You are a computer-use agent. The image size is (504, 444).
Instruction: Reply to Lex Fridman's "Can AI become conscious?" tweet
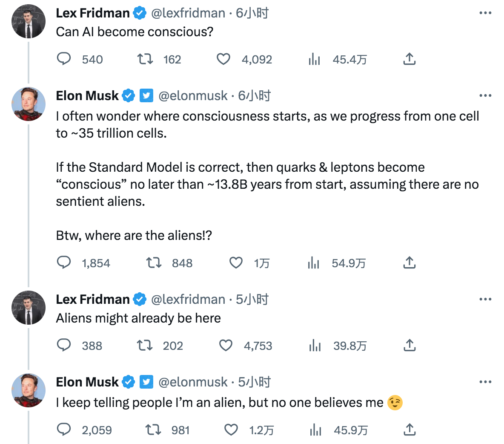pos(64,59)
